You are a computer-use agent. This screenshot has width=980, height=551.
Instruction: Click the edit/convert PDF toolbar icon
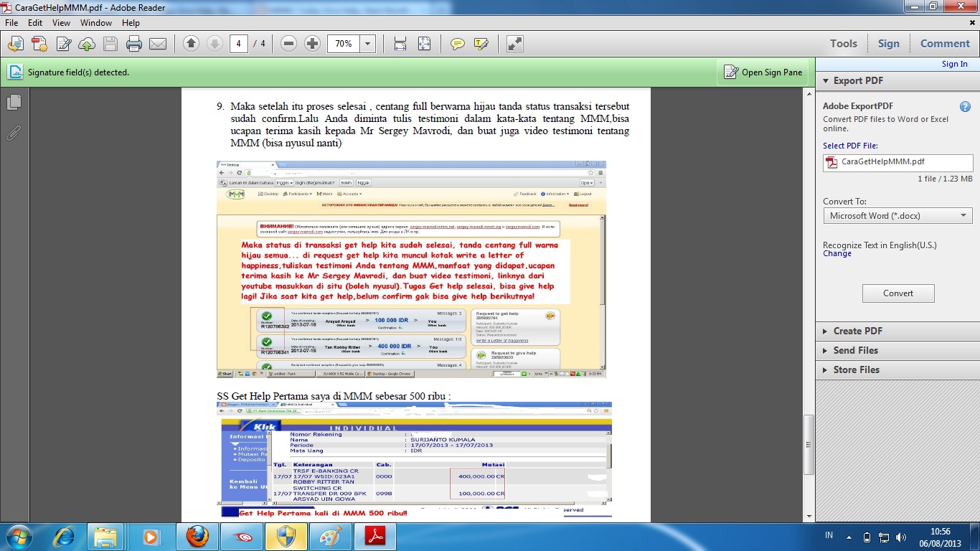[x=63, y=44]
